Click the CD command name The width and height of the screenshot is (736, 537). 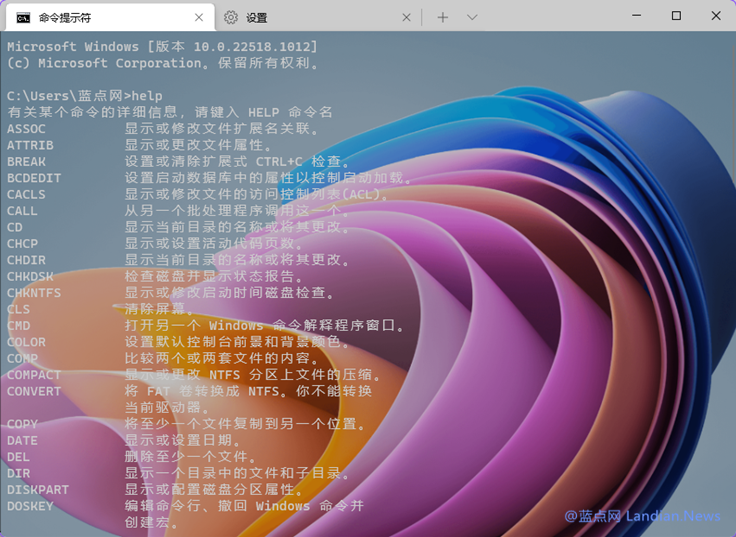click(x=15, y=227)
